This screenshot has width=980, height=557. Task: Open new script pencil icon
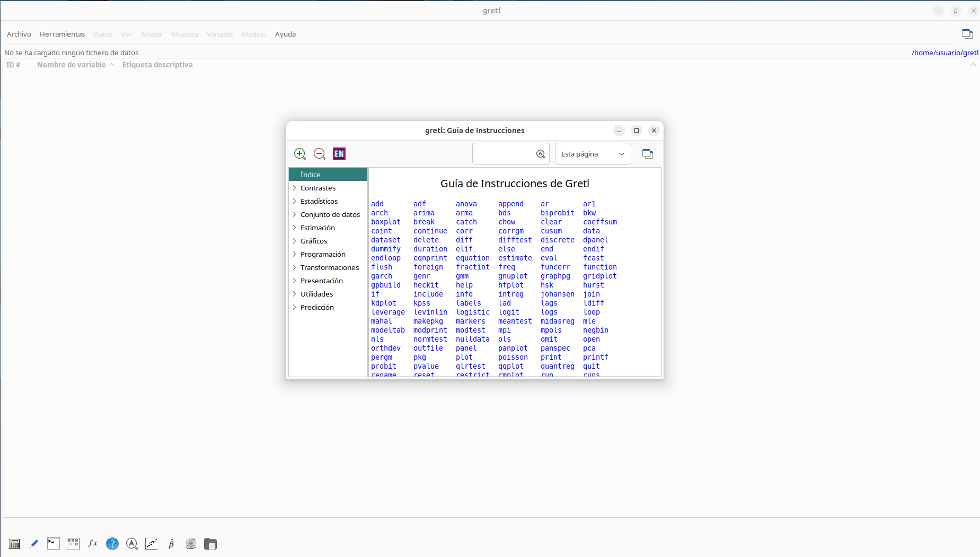(34, 544)
